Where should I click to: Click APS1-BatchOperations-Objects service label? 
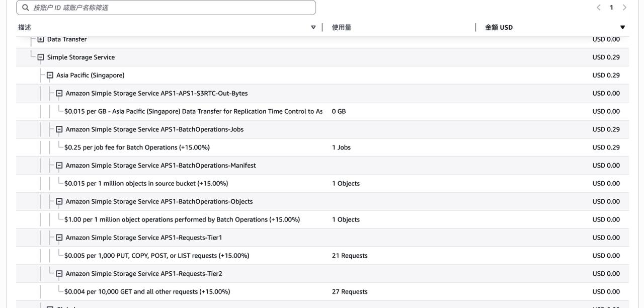(159, 202)
